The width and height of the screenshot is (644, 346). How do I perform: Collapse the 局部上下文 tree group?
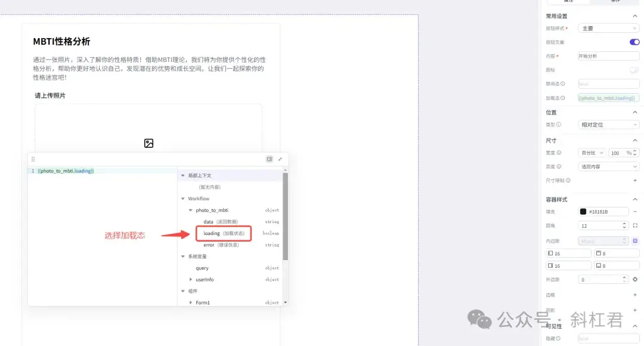[183, 175]
